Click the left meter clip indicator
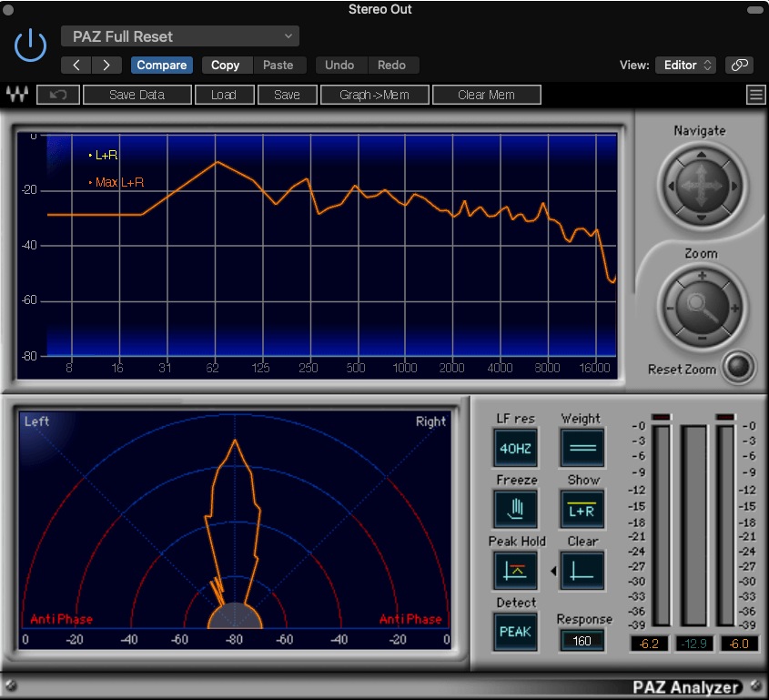The image size is (769, 700). click(x=661, y=417)
